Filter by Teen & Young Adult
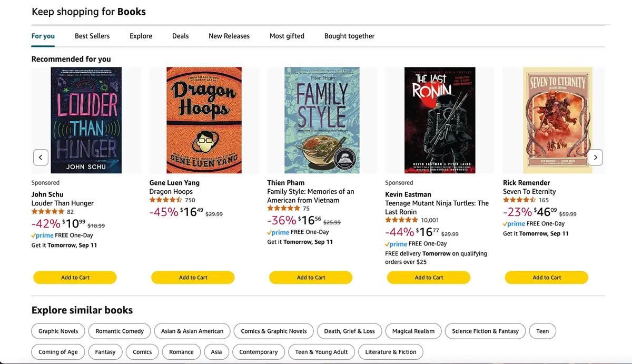 coord(321,352)
